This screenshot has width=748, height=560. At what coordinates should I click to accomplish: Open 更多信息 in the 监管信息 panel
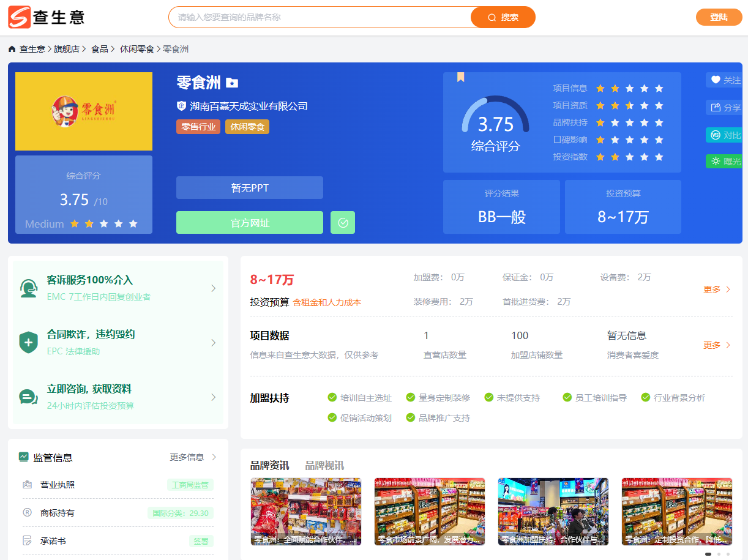point(193,457)
